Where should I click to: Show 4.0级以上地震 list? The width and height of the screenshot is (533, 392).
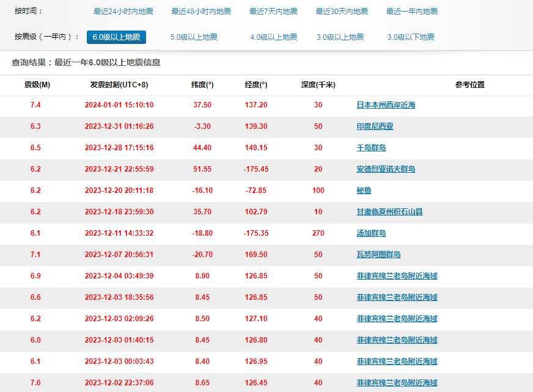pyautogui.click(x=273, y=37)
